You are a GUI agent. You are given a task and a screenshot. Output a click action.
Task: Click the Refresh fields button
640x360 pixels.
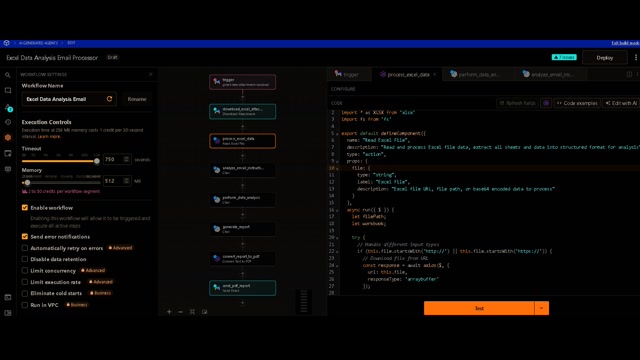point(518,103)
